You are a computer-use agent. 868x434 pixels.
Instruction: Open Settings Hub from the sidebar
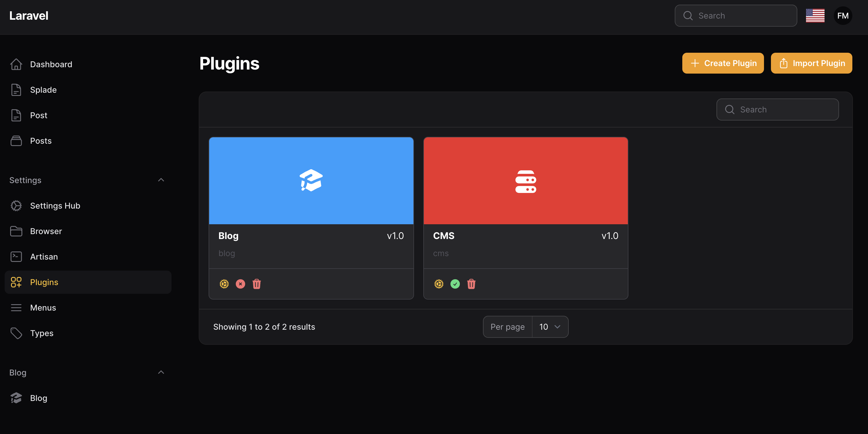tap(55, 205)
